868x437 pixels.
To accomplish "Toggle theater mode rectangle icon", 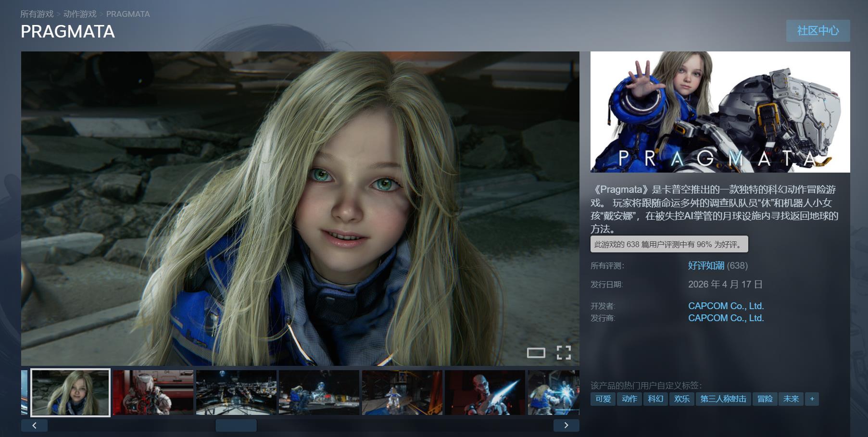I will tap(536, 353).
